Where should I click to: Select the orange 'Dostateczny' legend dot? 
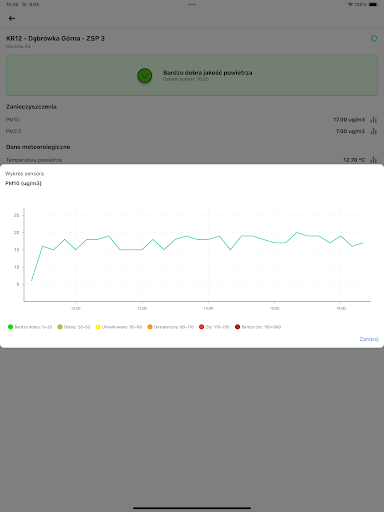[x=150, y=327]
